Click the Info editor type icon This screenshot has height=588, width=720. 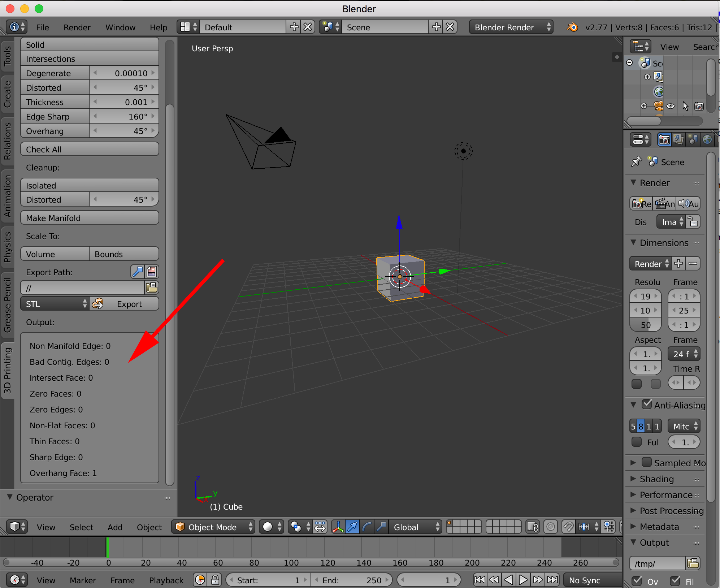17,27
